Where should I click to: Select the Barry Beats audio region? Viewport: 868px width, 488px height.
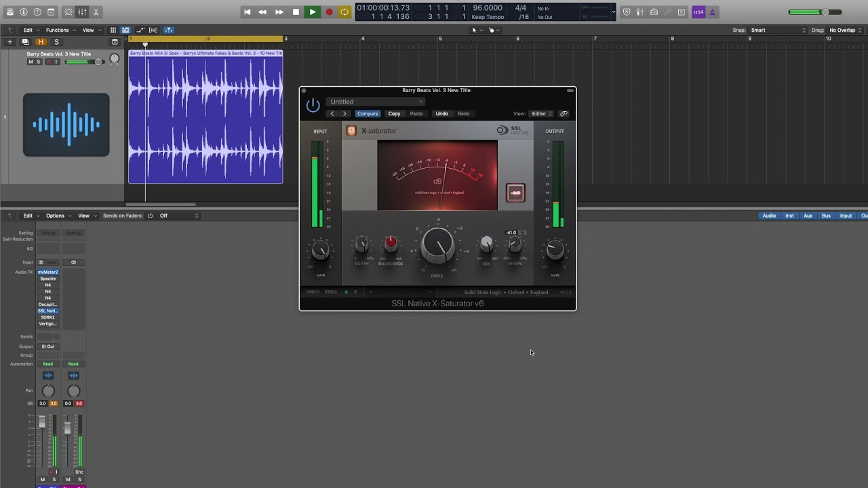[x=205, y=117]
